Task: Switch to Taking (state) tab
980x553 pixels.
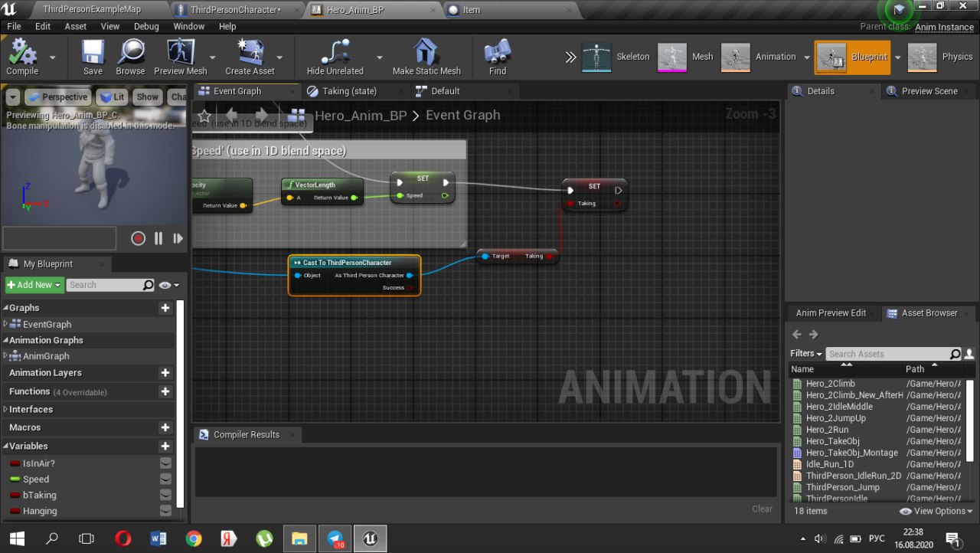Action: (349, 91)
